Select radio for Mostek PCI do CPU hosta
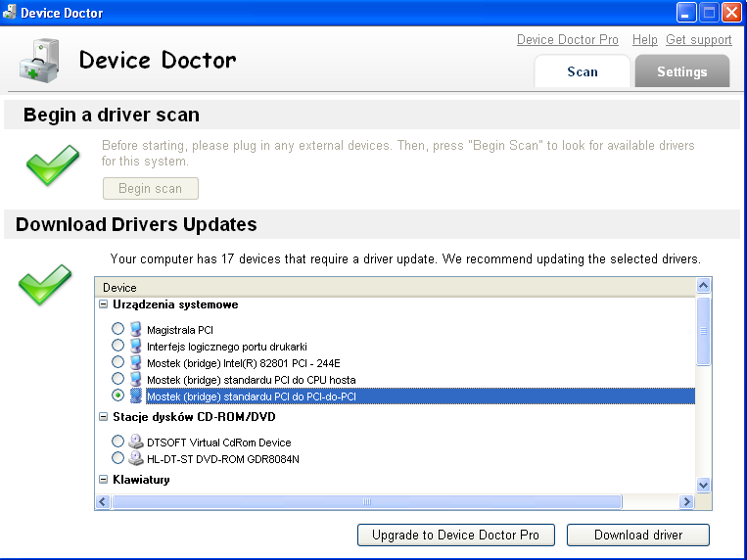 click(x=117, y=379)
